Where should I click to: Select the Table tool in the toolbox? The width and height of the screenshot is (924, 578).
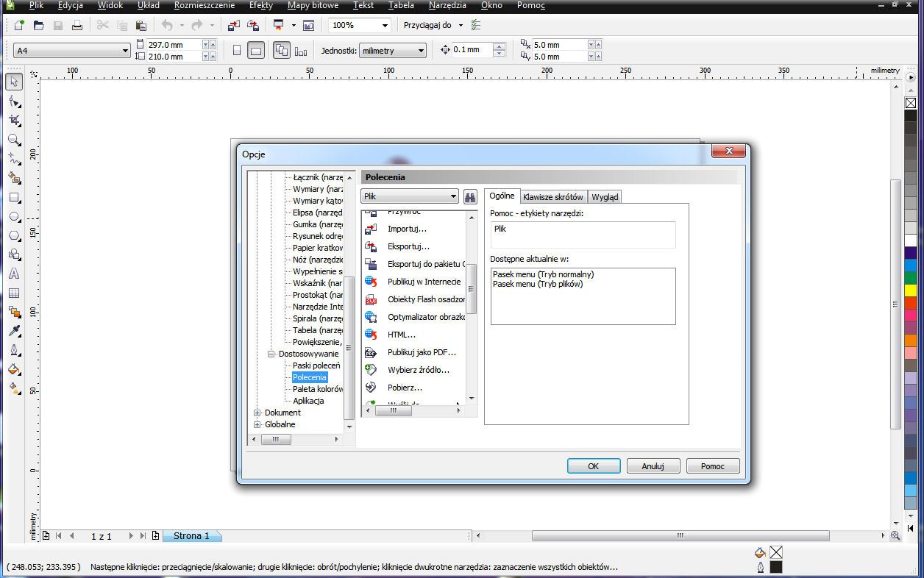(14, 293)
